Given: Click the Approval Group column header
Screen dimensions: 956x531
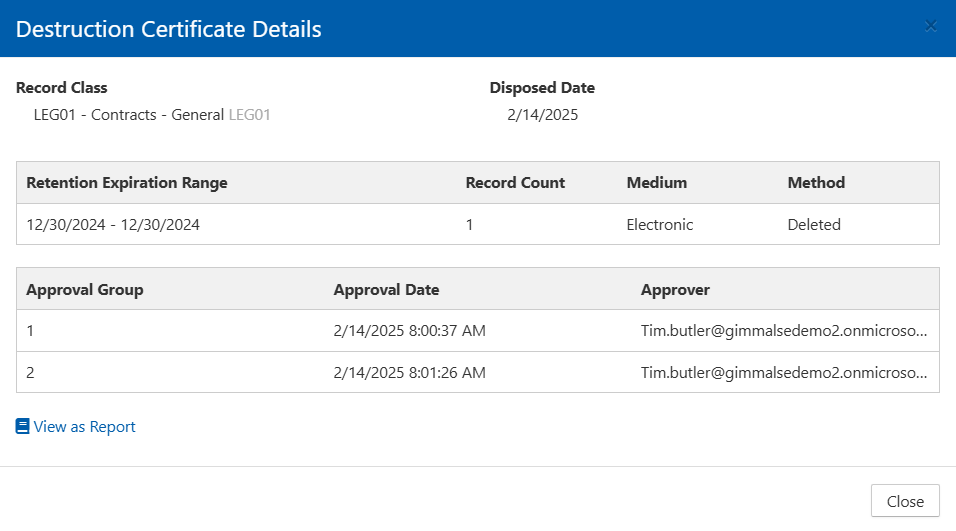Looking at the screenshot, I should pos(85,290).
